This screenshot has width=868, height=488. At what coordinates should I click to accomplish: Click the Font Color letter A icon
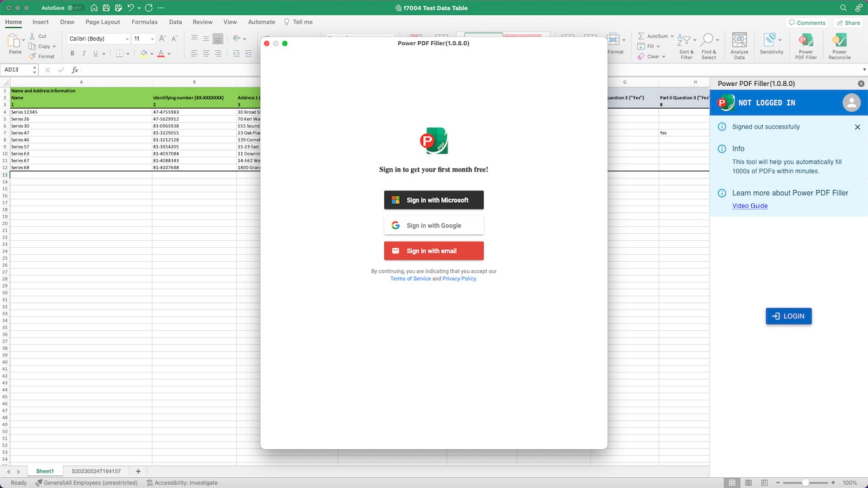[161, 54]
